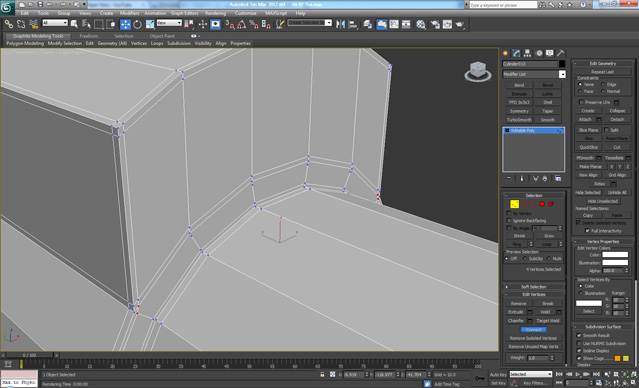Click the ViewCube in the viewport

[477, 72]
